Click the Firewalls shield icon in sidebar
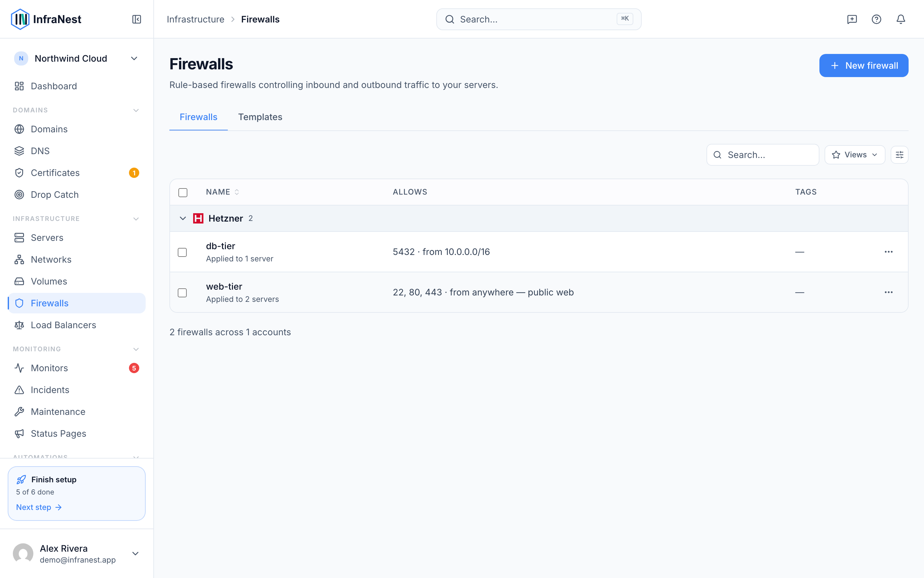924x578 pixels. pos(19,303)
